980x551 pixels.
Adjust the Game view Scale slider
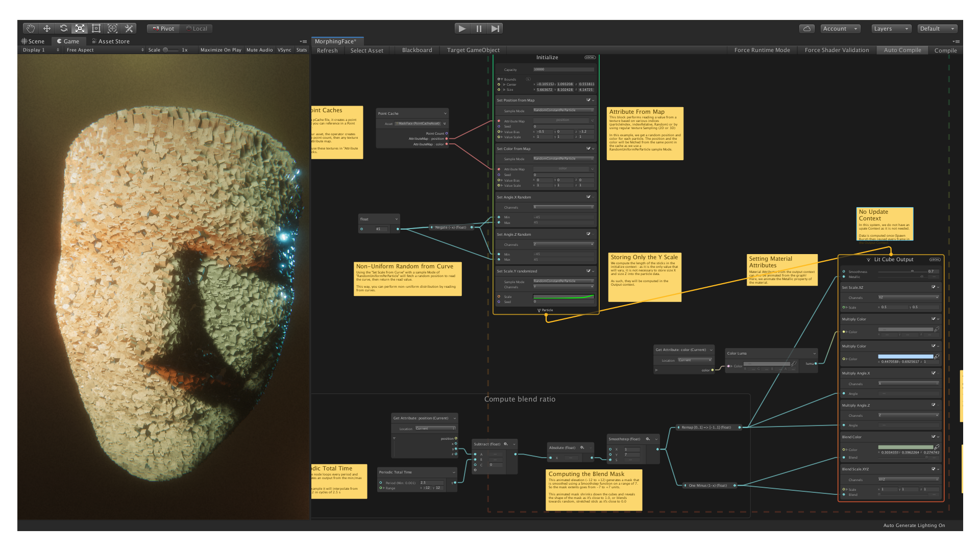click(x=170, y=50)
